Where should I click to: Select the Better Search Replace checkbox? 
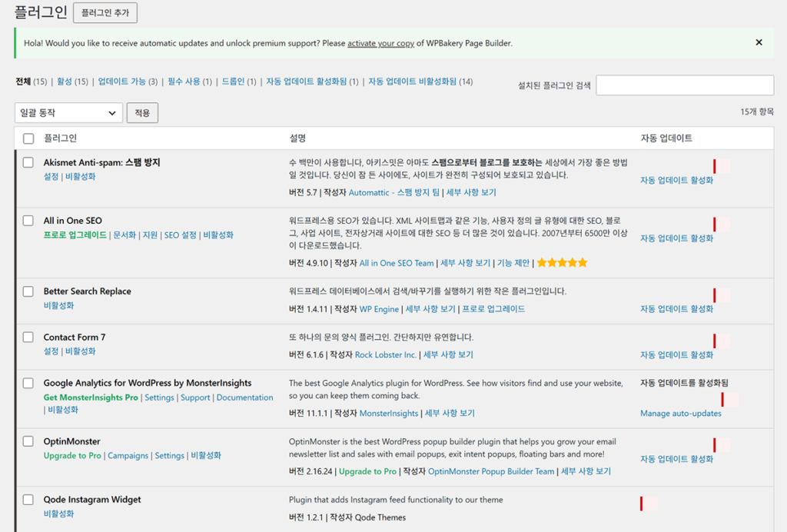click(x=28, y=291)
